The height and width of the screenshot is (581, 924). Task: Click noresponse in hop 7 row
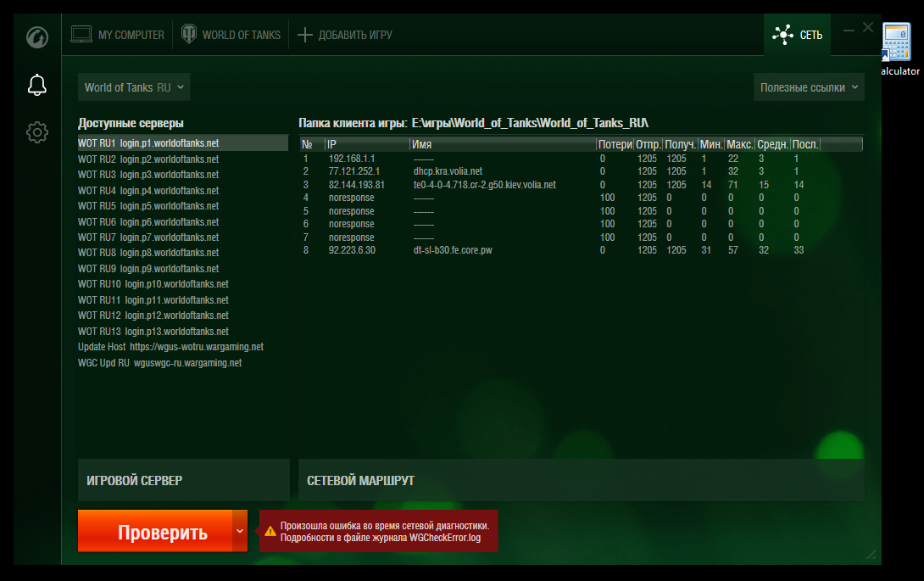tap(351, 237)
